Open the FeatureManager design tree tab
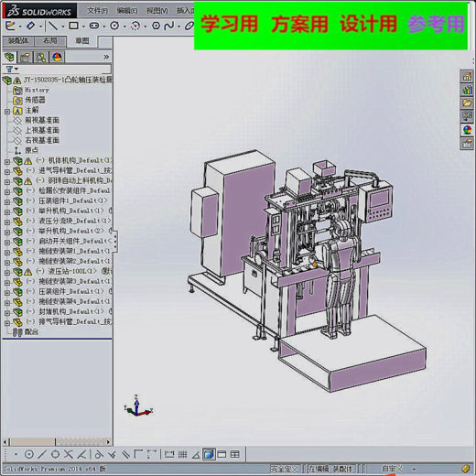The image size is (476, 476). tap(9, 57)
